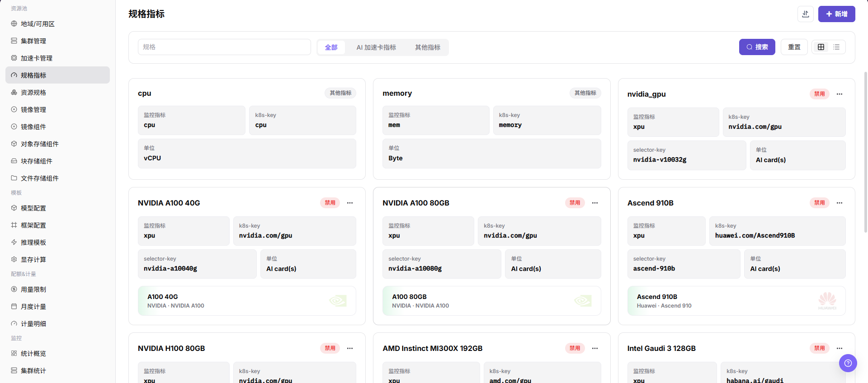This screenshot has height=383, width=868.
Task: Open more options for AMD Instinct MI300X
Action: (x=595, y=348)
